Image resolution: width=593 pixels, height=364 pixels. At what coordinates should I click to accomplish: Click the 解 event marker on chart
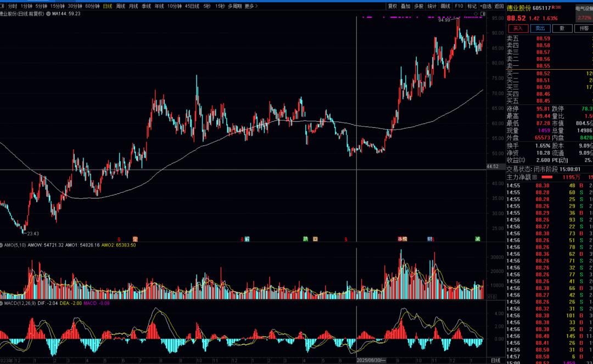pyautogui.click(x=248, y=239)
